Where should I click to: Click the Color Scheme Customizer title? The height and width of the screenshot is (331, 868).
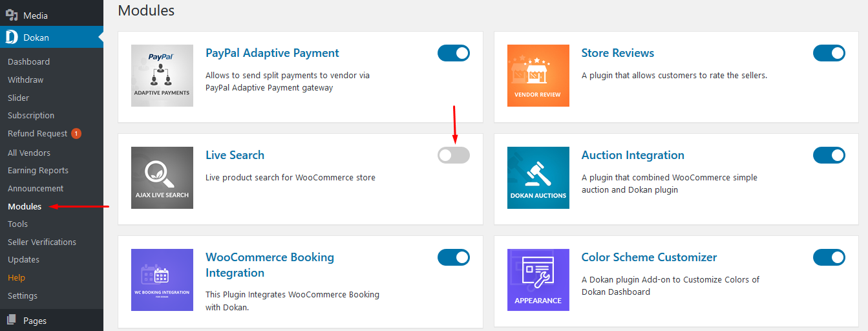tap(649, 257)
